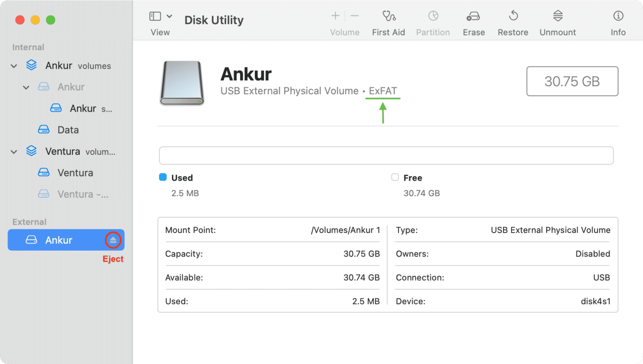Click the Partition pie chart icon
643x364 pixels.
tap(433, 16)
